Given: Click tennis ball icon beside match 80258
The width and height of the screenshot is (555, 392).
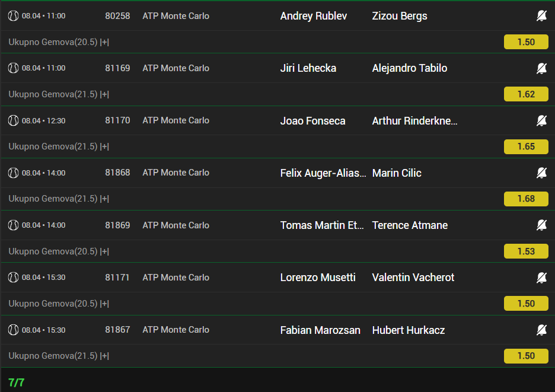Looking at the screenshot, I should 14,16.
